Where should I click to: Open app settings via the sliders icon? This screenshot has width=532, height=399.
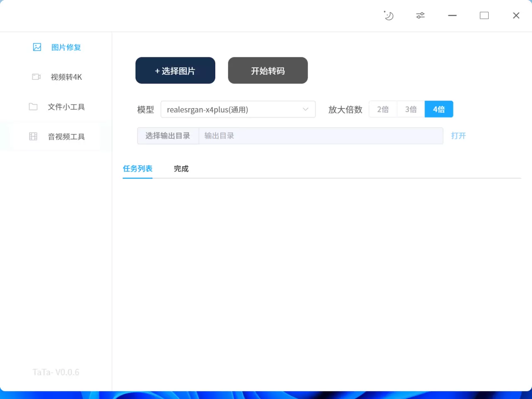tap(420, 15)
